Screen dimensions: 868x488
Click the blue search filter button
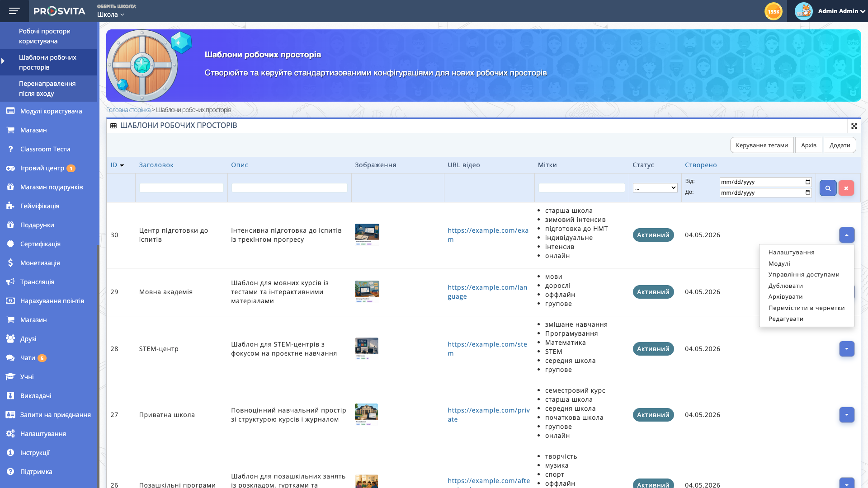pyautogui.click(x=828, y=188)
